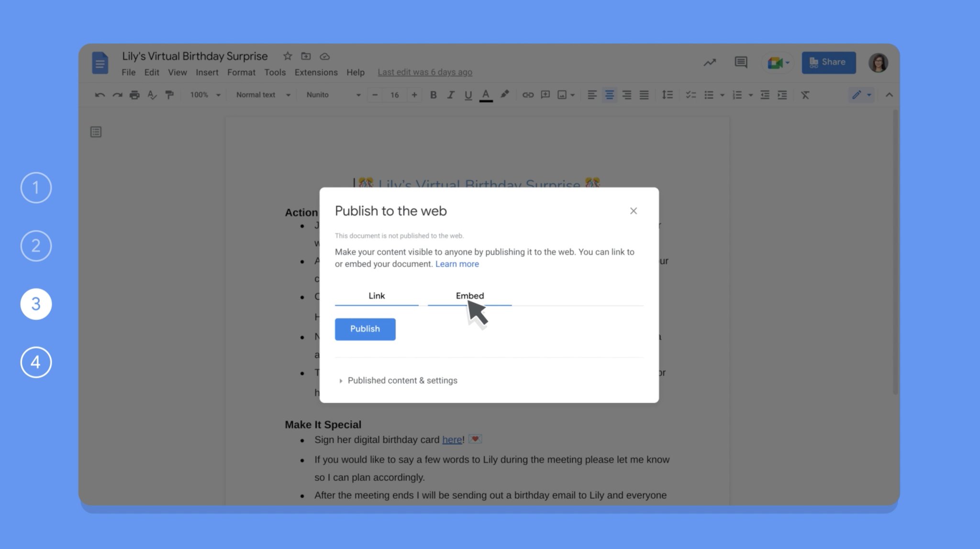Viewport: 980px width, 549px height.
Task: Open the Learn more link
Action: pos(457,264)
